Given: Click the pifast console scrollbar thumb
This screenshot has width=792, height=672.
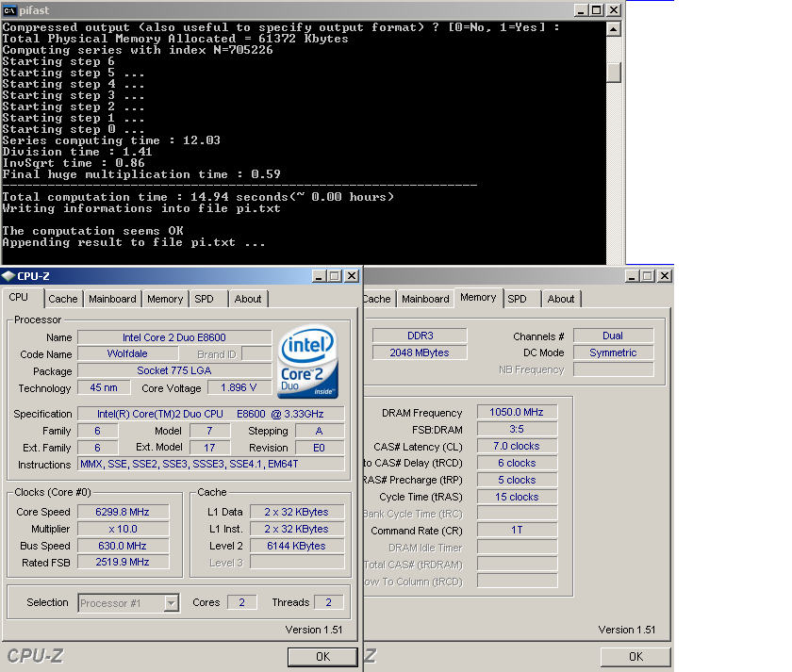Looking at the screenshot, I should (x=613, y=73).
